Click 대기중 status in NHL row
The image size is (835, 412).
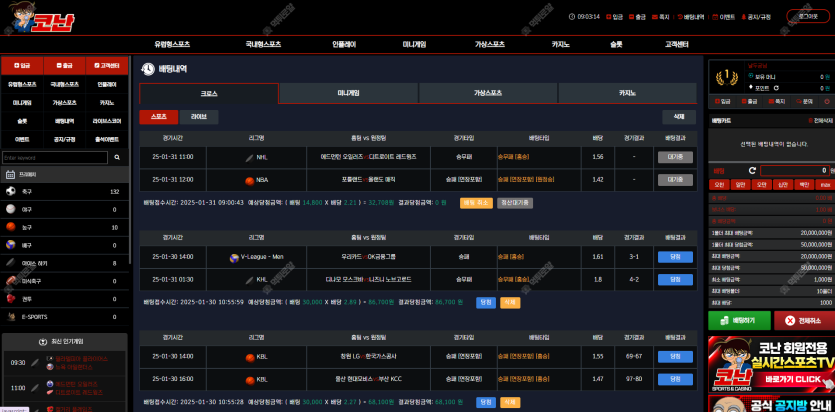tap(675, 157)
